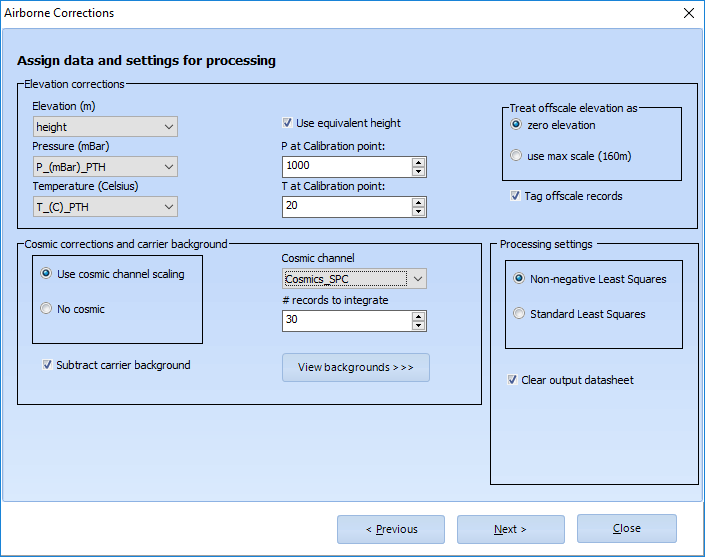Screen dimensions: 705x557
Task: Choose the No cosmic radio option
Action: click(x=46, y=309)
